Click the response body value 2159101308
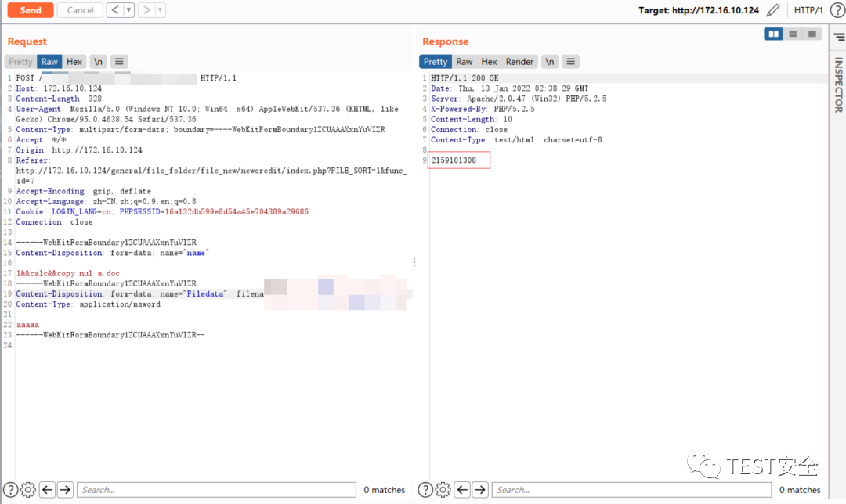 (x=454, y=160)
